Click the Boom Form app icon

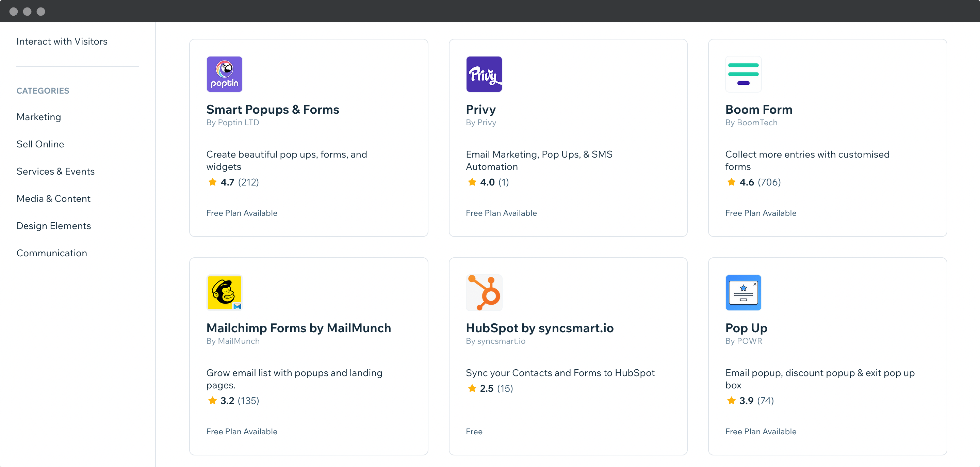point(744,74)
